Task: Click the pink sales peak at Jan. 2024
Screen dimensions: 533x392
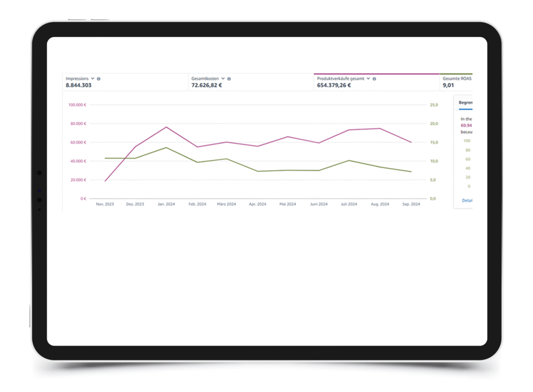Action: pos(167,127)
